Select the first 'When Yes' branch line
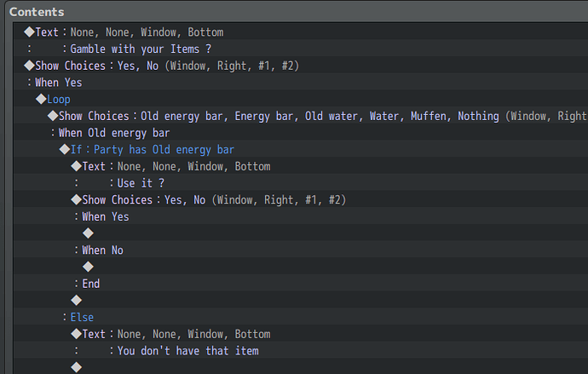 coord(300,83)
